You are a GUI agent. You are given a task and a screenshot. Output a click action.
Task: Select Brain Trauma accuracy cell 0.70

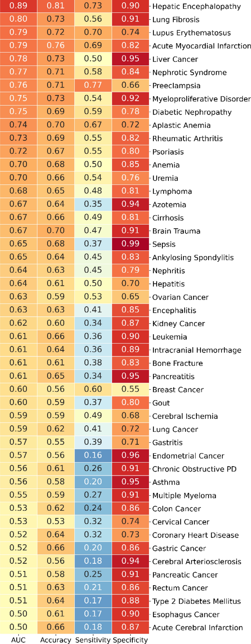pyautogui.click(x=56, y=230)
